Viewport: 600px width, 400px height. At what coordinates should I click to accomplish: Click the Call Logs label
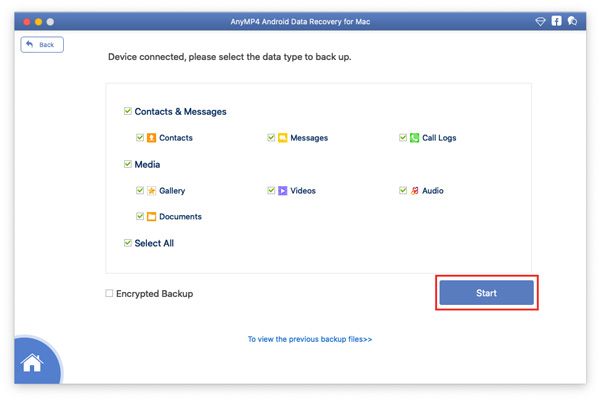(x=439, y=138)
